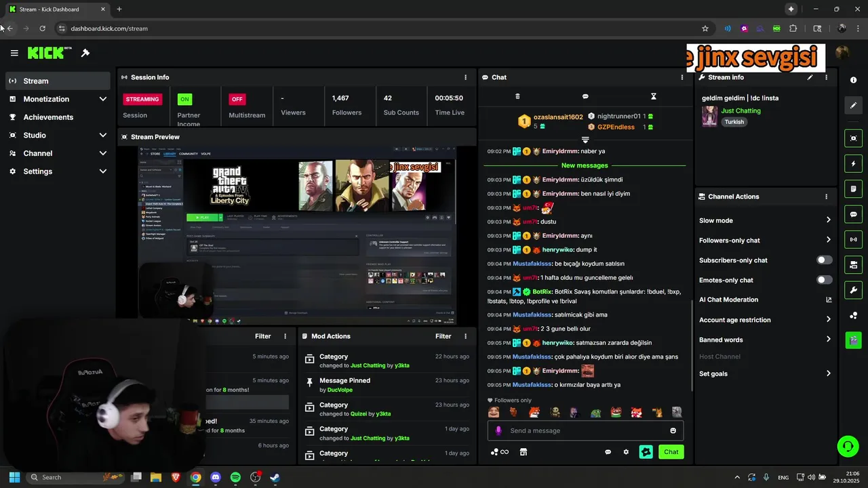Open Set goals options

[x=765, y=373]
